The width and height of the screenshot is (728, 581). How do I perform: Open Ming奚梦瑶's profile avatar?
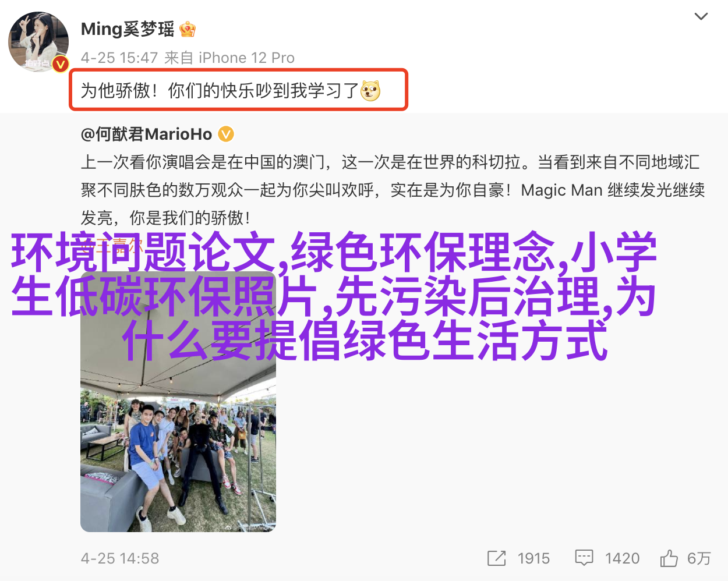[38, 42]
